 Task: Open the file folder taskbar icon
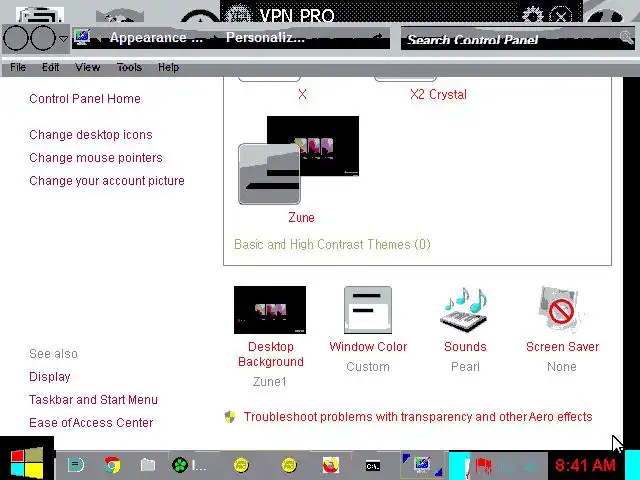point(148,465)
